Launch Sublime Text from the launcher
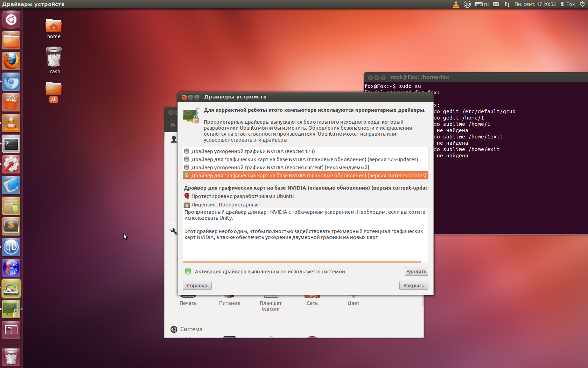 click(11, 226)
